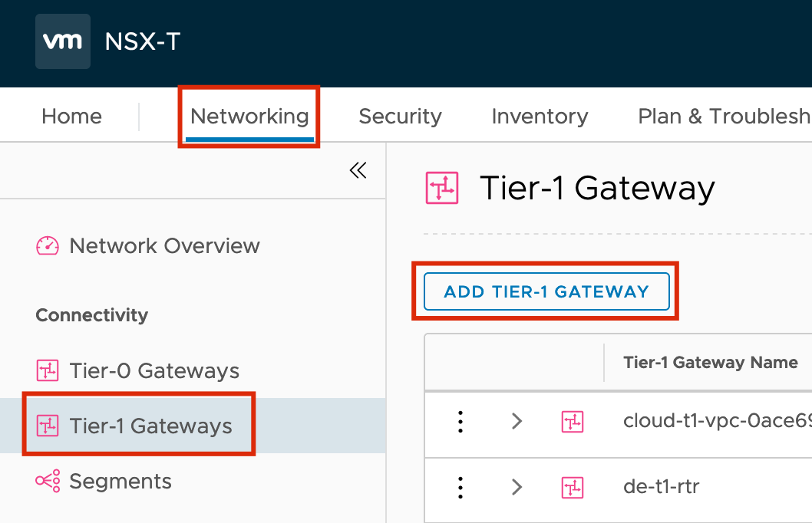Viewport: 812px width, 523px height.
Task: Click ADD TIER-1 GATEWAY button
Action: [546, 291]
